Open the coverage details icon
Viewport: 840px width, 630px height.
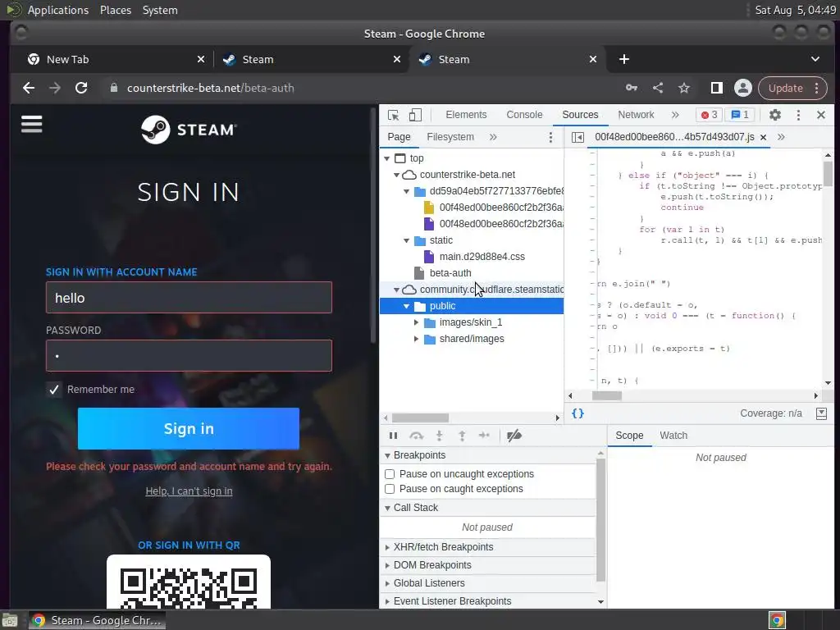[x=821, y=413]
